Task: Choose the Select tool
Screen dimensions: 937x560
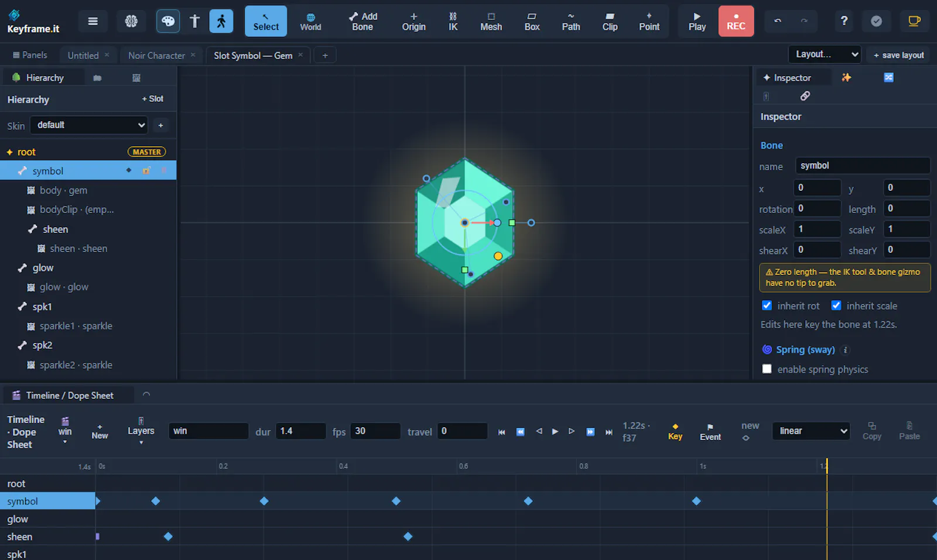Action: pyautogui.click(x=266, y=22)
